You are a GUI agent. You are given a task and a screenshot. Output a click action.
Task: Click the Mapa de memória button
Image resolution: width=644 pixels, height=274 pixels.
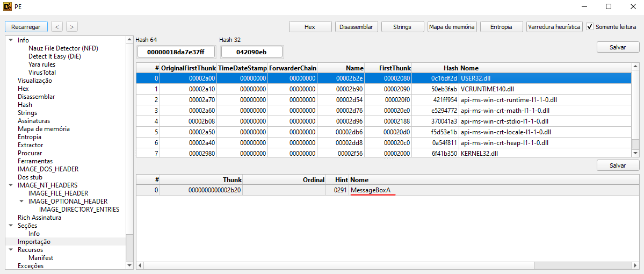pos(452,26)
